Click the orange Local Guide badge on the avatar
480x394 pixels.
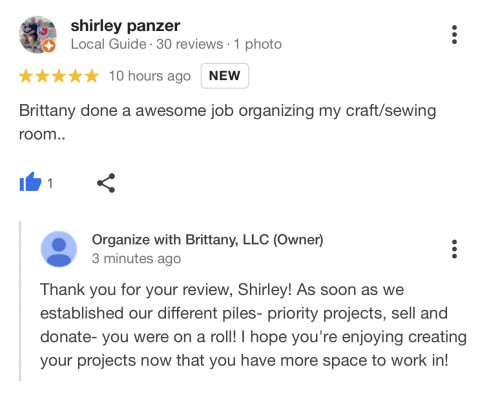[49, 46]
